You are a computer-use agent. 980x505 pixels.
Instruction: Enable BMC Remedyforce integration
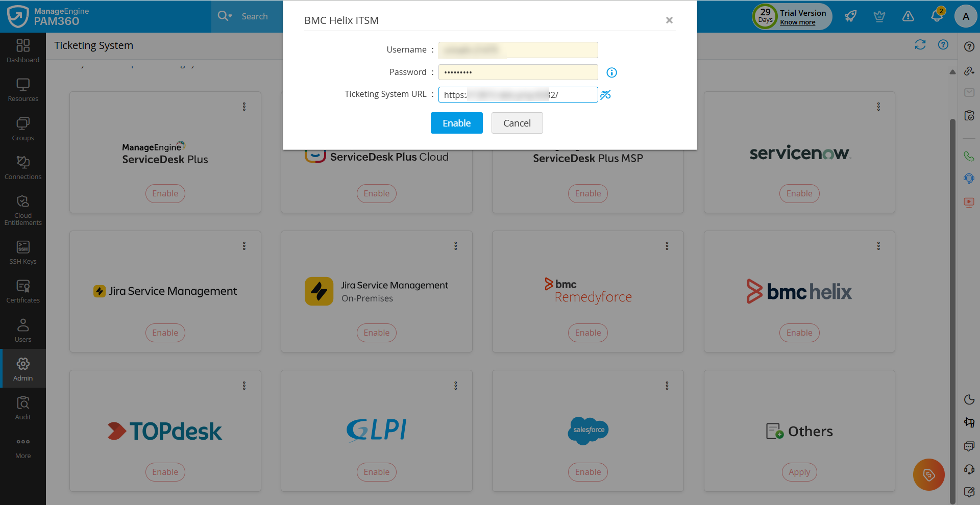pyautogui.click(x=588, y=333)
